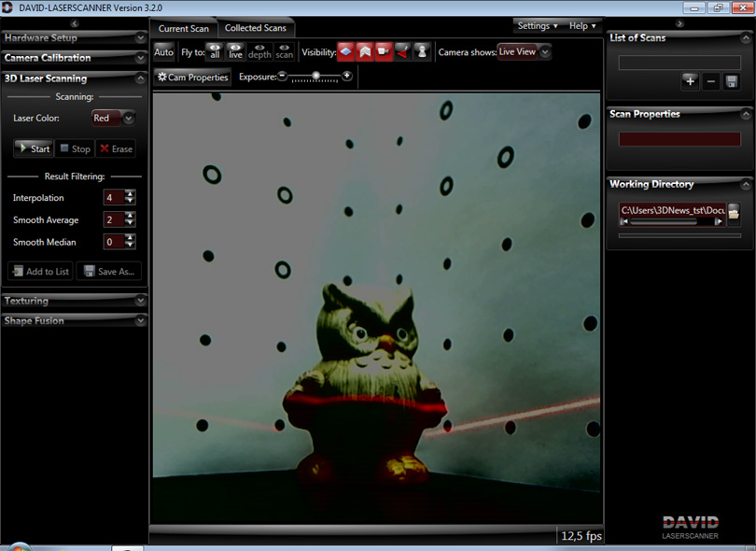The height and width of the screenshot is (551, 756).
Task: Toggle camera visibility icon
Action: tap(384, 51)
